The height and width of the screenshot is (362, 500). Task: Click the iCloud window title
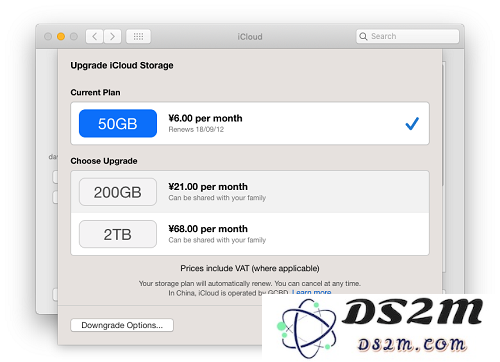pos(250,37)
